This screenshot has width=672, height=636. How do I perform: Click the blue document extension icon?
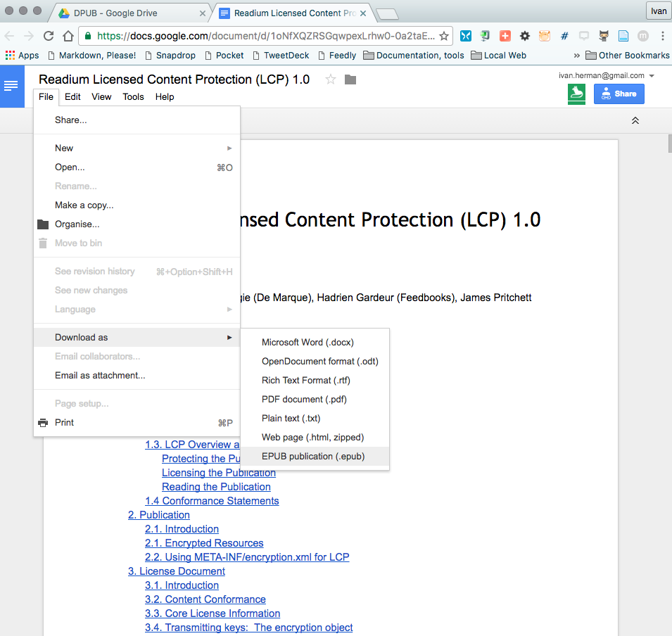coord(623,36)
